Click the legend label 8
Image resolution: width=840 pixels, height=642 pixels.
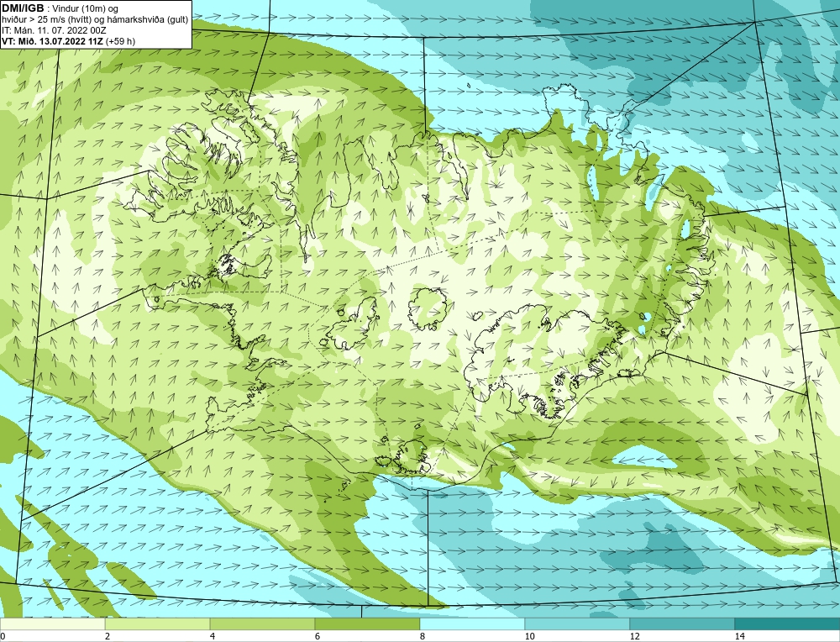tap(423, 636)
